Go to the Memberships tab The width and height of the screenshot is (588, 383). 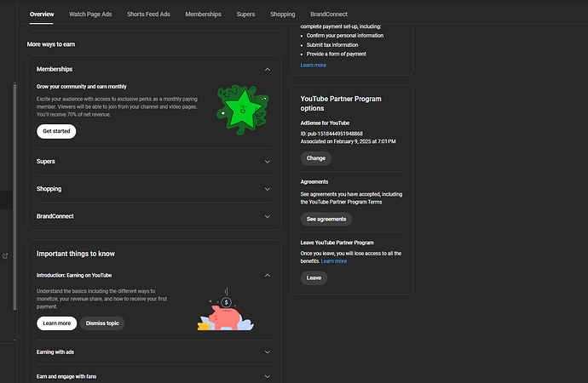[204, 14]
